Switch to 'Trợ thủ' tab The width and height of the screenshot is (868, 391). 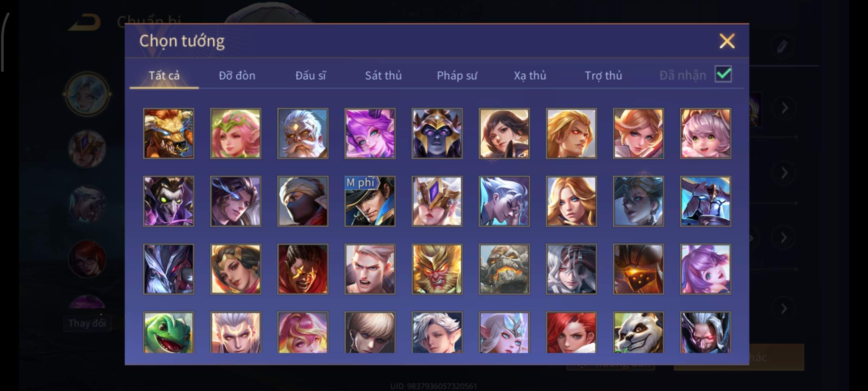tap(603, 75)
